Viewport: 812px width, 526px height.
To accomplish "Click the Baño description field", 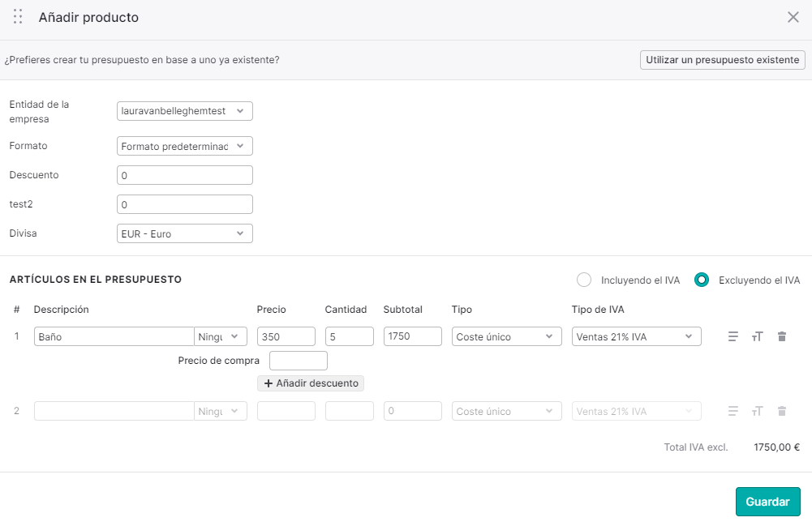I will (x=114, y=336).
